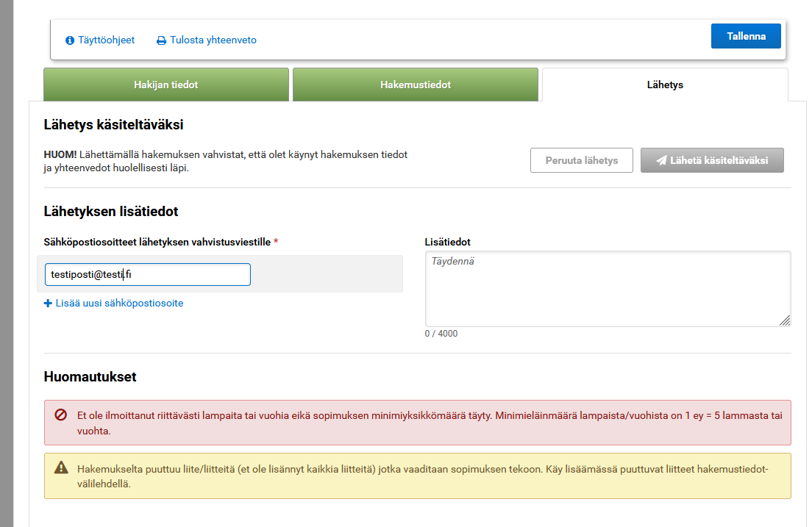Select the Lähetys tab
Image resolution: width=812 pixels, height=527 pixels.
tap(664, 85)
